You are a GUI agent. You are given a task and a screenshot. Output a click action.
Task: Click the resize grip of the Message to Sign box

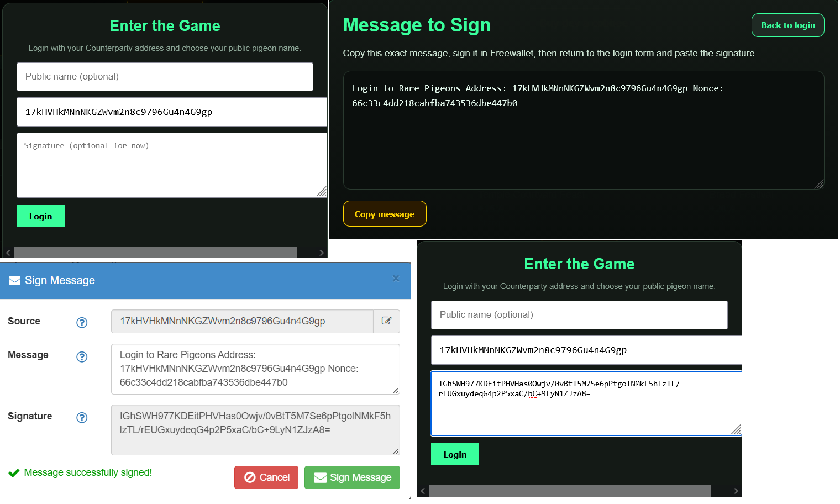coord(819,184)
